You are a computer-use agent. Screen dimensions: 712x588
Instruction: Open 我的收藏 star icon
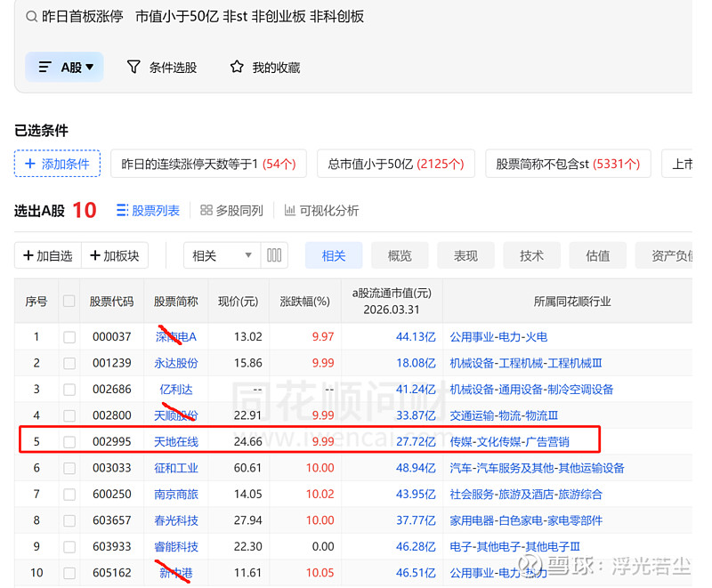click(x=237, y=68)
